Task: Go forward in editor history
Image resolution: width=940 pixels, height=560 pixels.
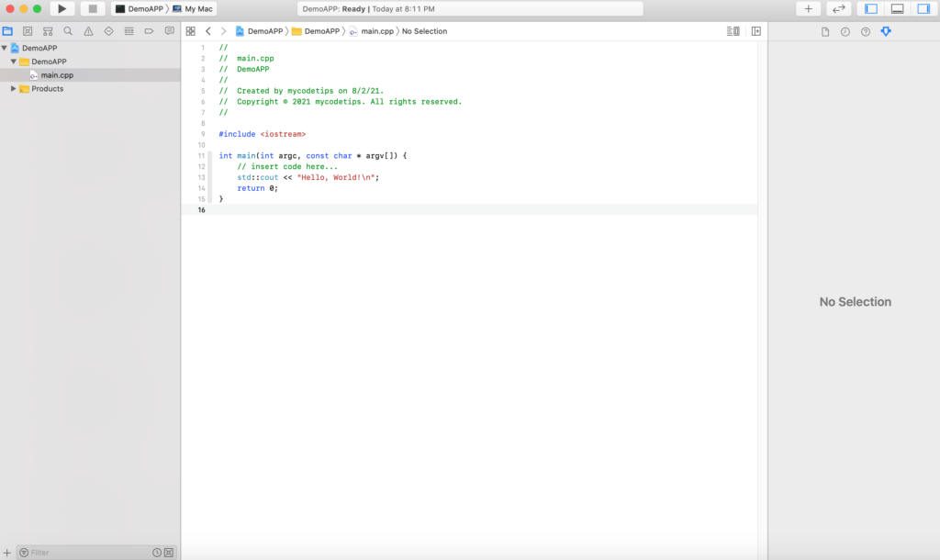Action: point(224,31)
